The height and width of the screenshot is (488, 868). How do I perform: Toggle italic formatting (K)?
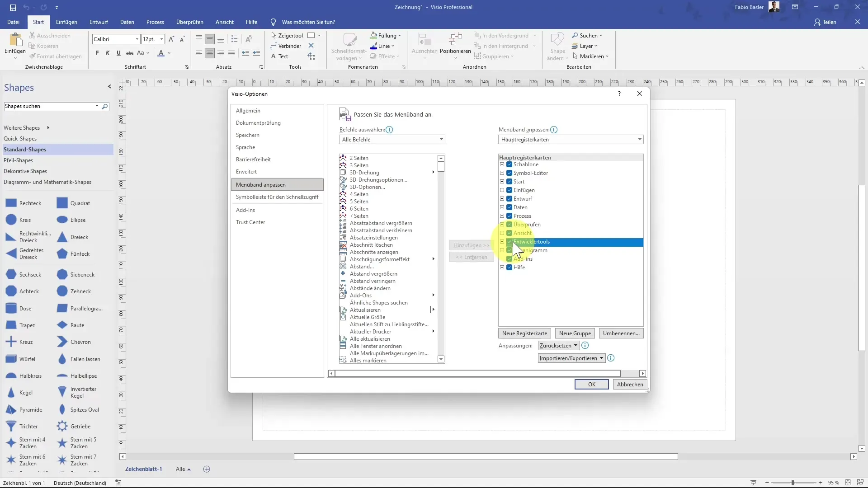coord(108,53)
